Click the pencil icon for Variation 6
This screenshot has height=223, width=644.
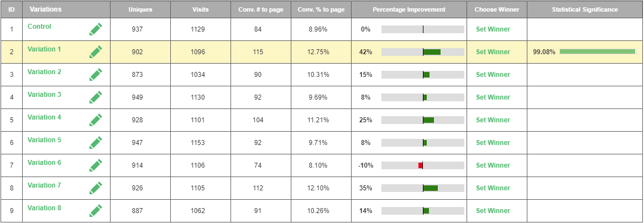[96, 165]
